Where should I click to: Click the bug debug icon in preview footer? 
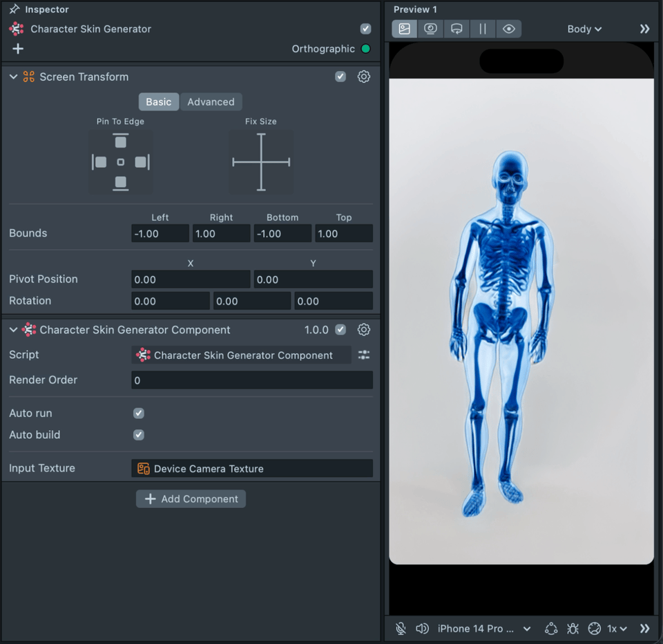[x=573, y=629]
